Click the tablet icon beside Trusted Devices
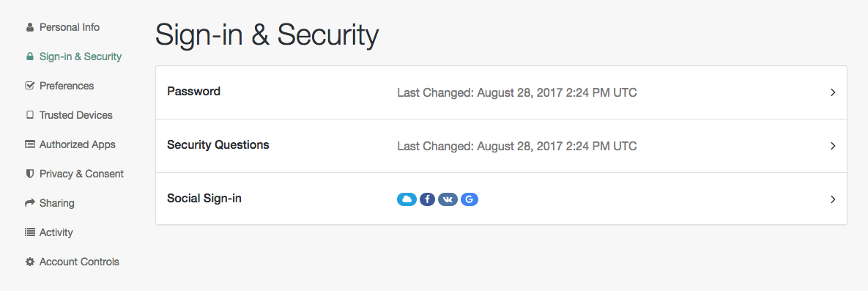 [30, 115]
